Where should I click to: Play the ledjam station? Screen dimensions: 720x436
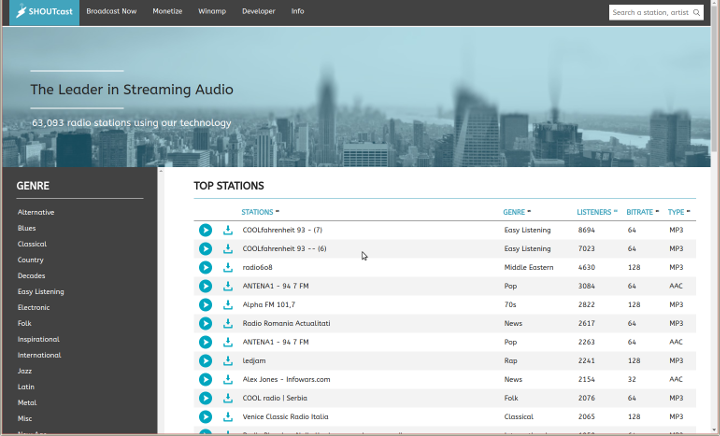click(205, 361)
